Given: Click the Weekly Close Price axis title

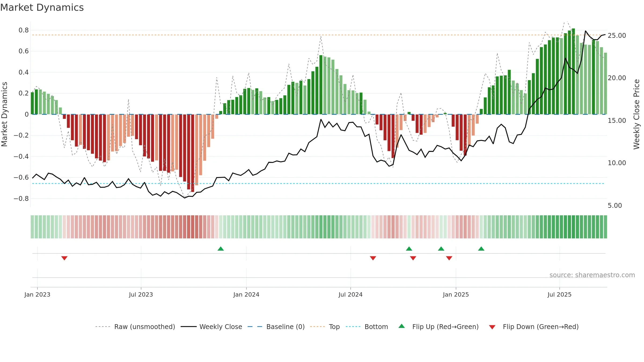Looking at the screenshot, I should coord(636,114).
